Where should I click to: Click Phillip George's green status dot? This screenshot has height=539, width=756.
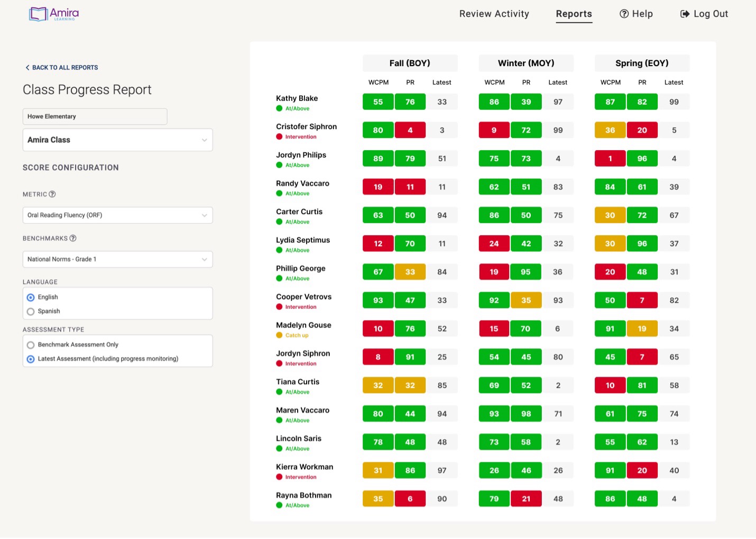tap(279, 278)
